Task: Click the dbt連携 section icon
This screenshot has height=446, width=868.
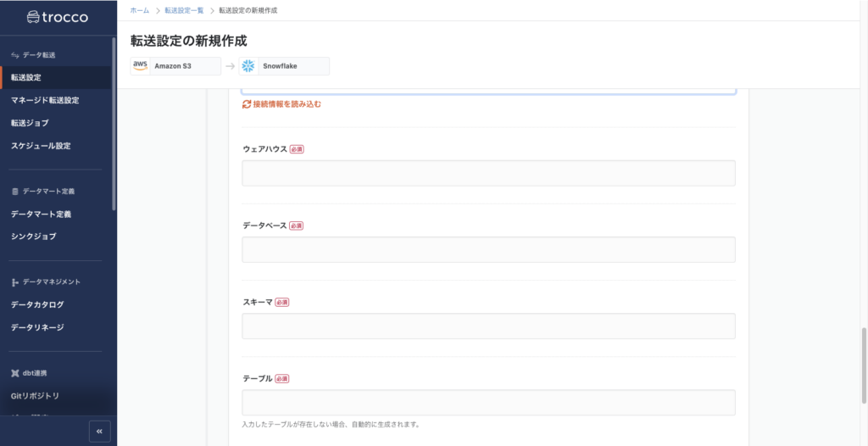Action: click(x=14, y=373)
